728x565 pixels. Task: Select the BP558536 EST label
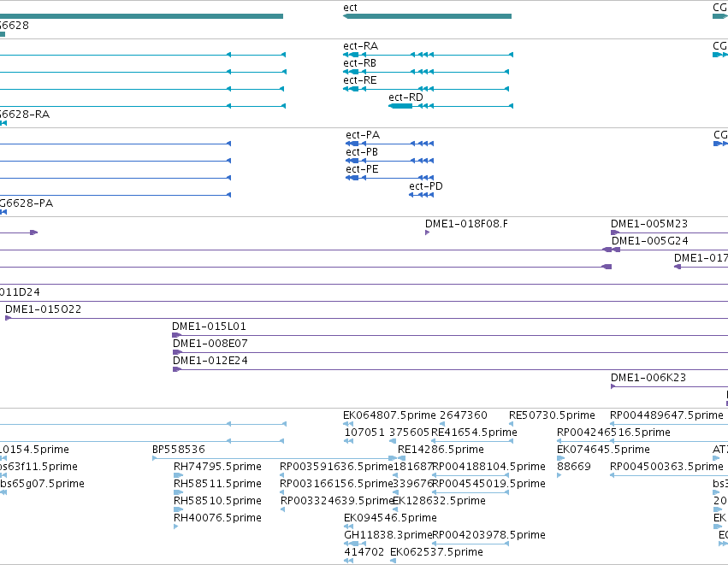coord(178,450)
